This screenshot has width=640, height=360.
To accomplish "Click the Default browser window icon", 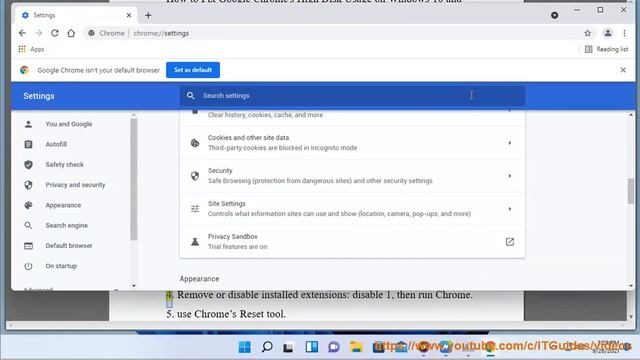I will pos(28,246).
